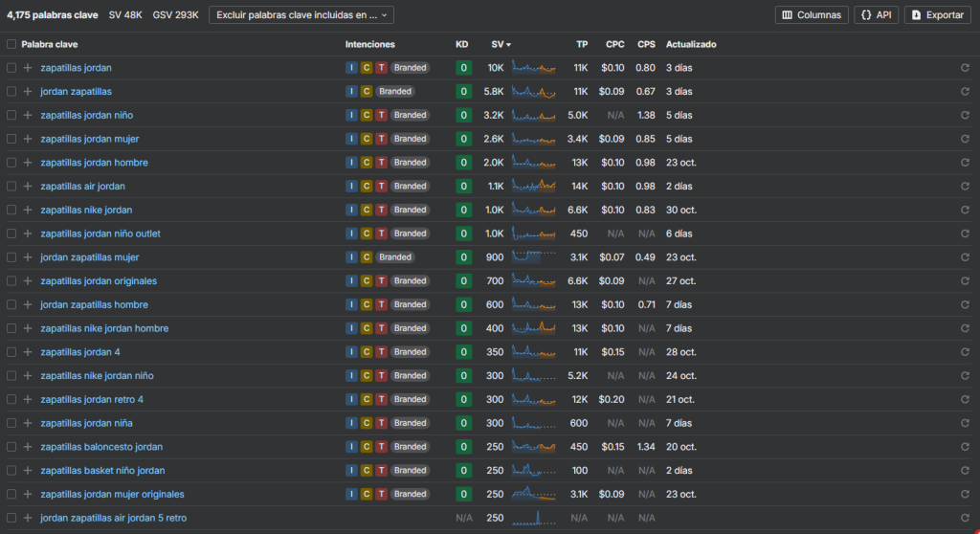Viewport: 980px width, 534px height.
Task: Click Commercial intent badge for jordan zapatillas hombre
Action: (367, 304)
